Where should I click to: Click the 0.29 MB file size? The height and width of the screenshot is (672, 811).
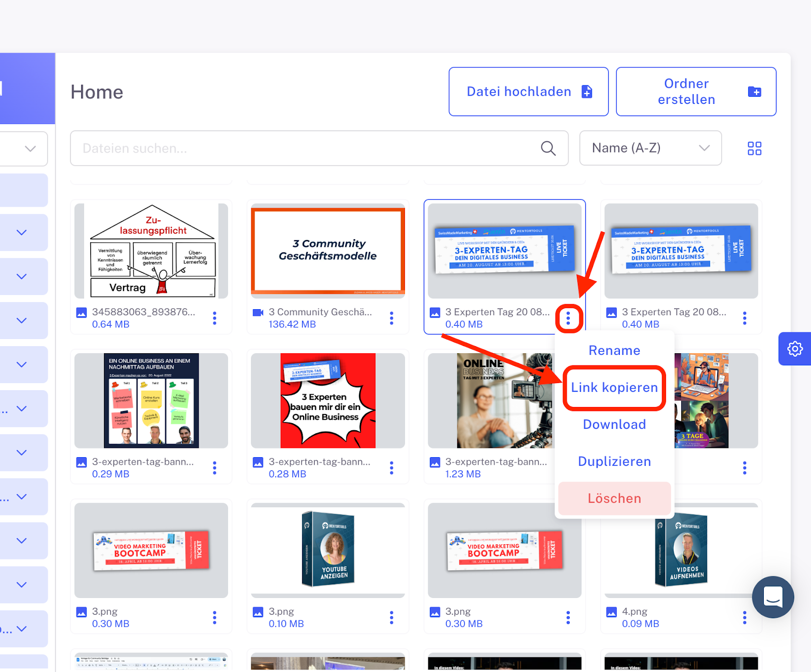[110, 474]
